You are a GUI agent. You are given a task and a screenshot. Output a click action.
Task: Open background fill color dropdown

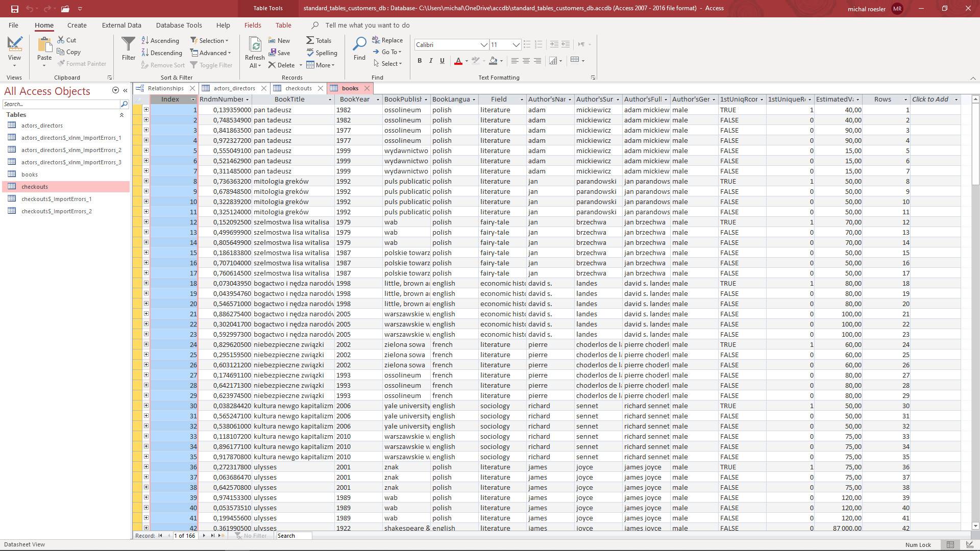(x=501, y=61)
